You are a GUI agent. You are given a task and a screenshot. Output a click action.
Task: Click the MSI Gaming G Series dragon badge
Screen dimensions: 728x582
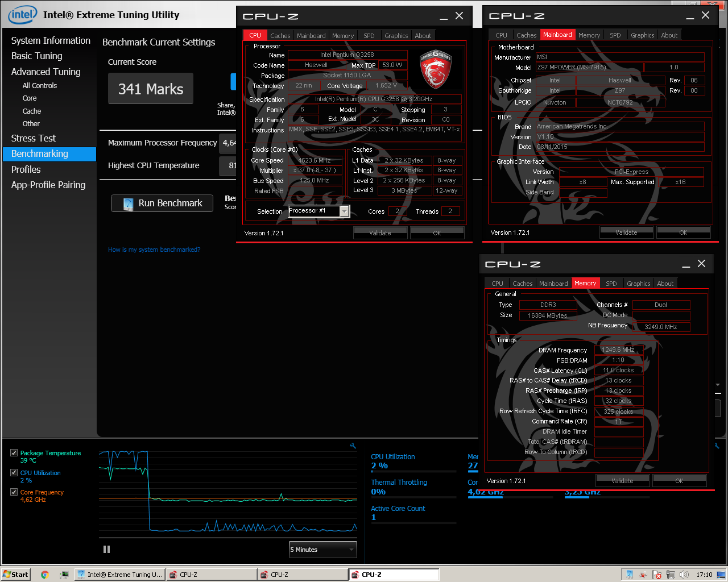[435, 69]
